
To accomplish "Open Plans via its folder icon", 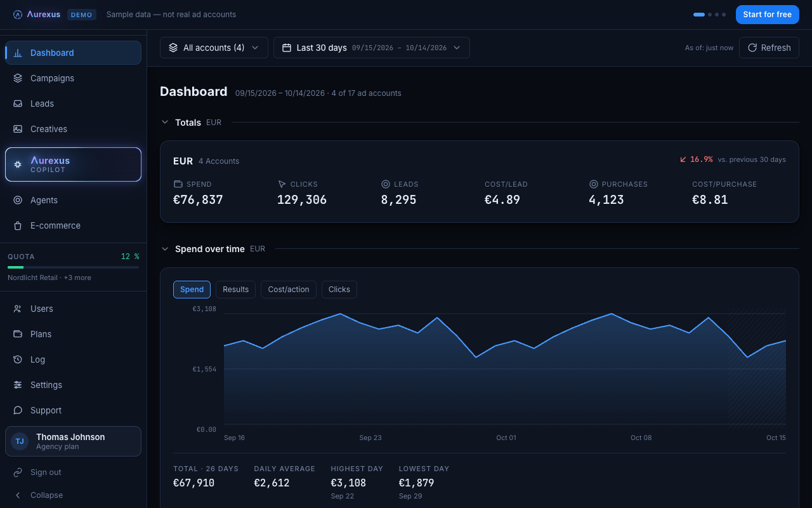I will click(x=18, y=334).
